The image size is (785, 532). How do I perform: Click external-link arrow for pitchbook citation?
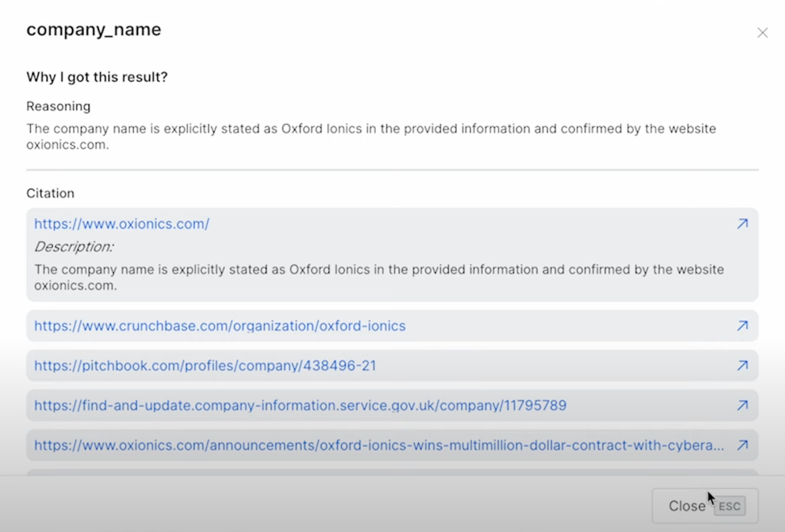pyautogui.click(x=742, y=366)
